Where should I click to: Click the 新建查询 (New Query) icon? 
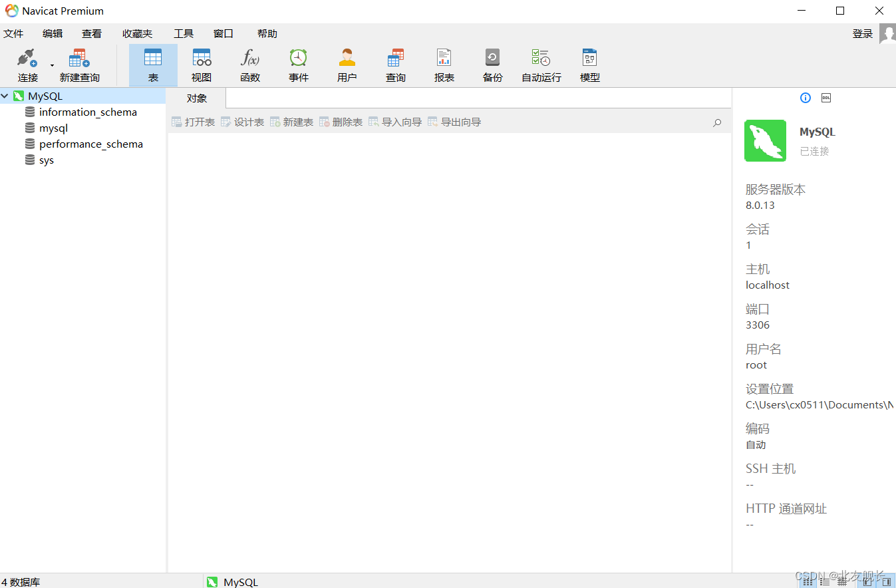pos(79,65)
